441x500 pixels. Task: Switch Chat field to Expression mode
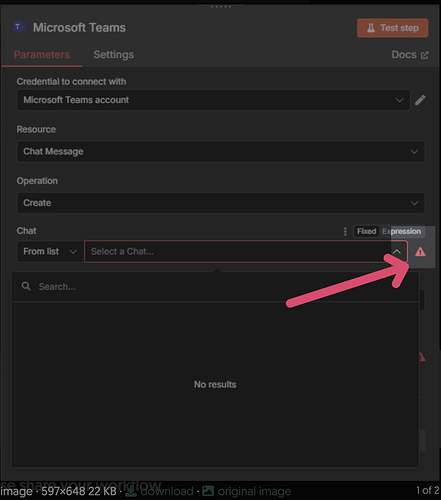[x=401, y=231]
